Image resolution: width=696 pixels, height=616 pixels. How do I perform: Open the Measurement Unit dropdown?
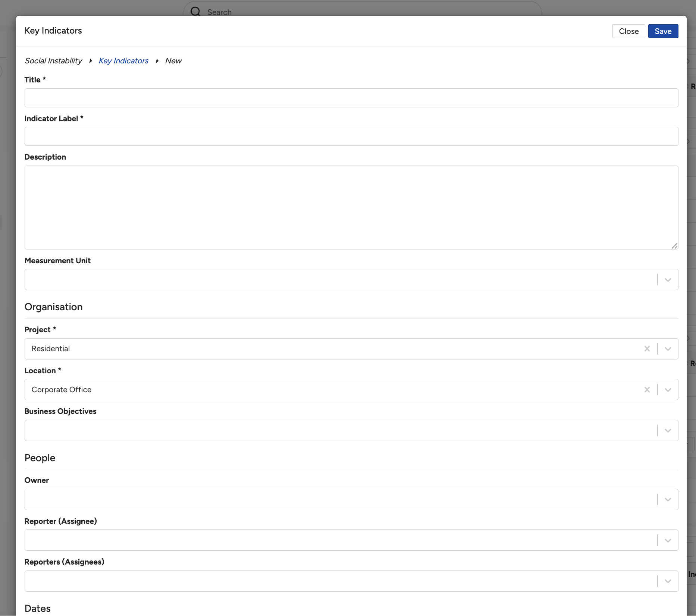(351, 280)
